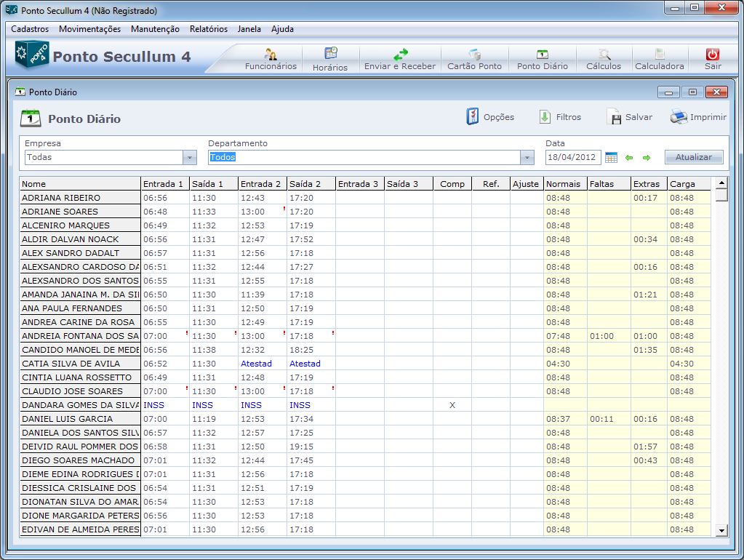744x560 pixels.
Task: Open the Cartão Ponto toolbar icon
Action: click(x=474, y=54)
